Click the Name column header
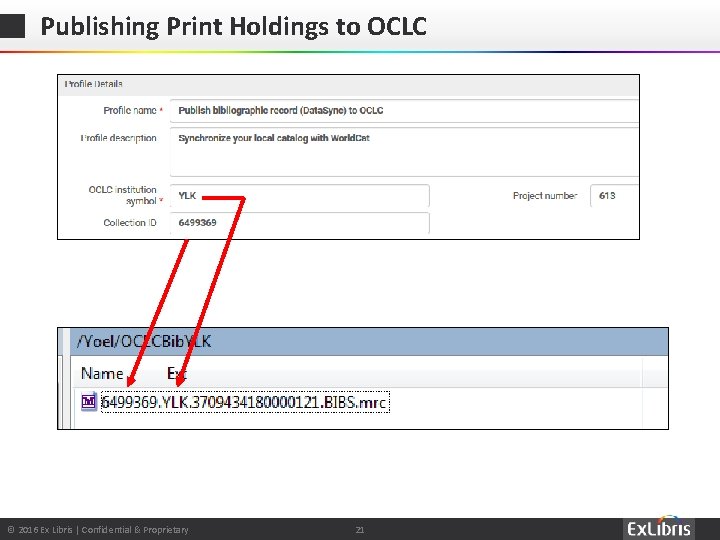This screenshot has height=540, width=720. click(102, 373)
